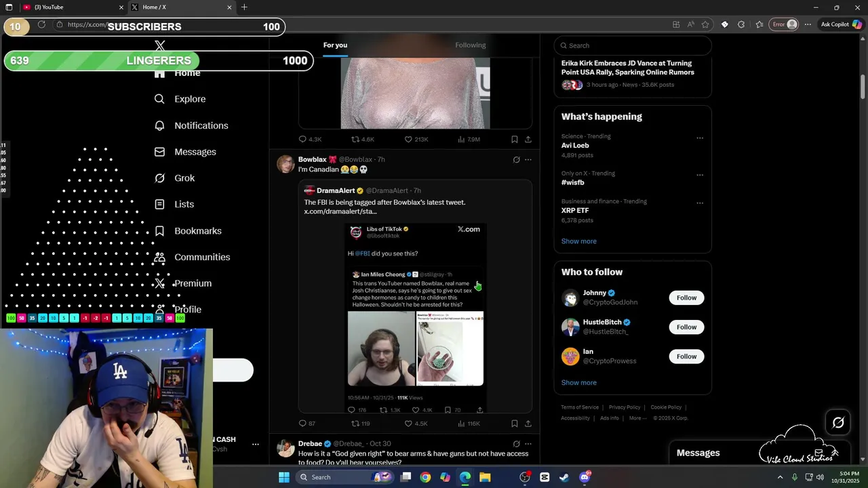The height and width of the screenshot is (488, 868).
Task: Open a new browser tab
Action: pyautogui.click(x=244, y=7)
